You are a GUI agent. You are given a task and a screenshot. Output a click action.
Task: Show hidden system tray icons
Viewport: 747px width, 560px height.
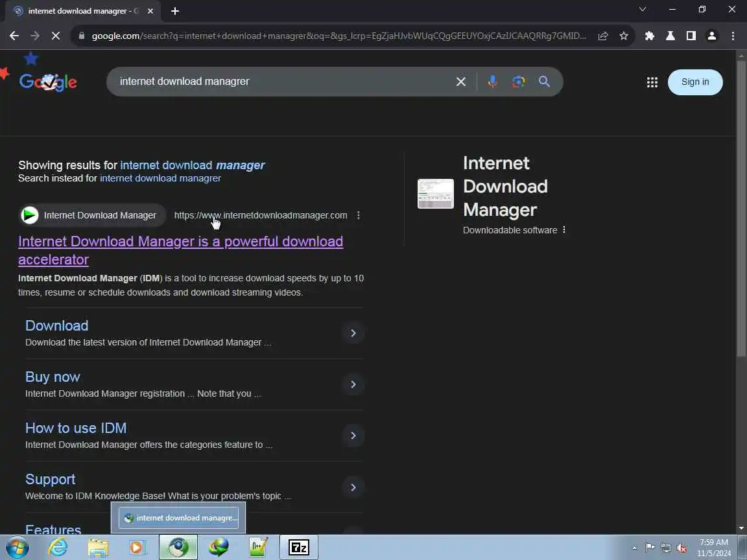pyautogui.click(x=635, y=548)
